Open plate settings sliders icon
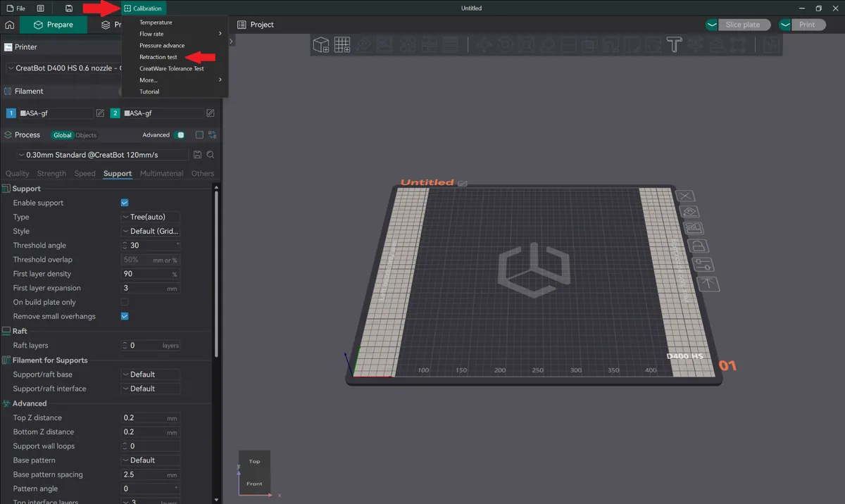Image resolution: width=845 pixels, height=504 pixels. [x=702, y=265]
